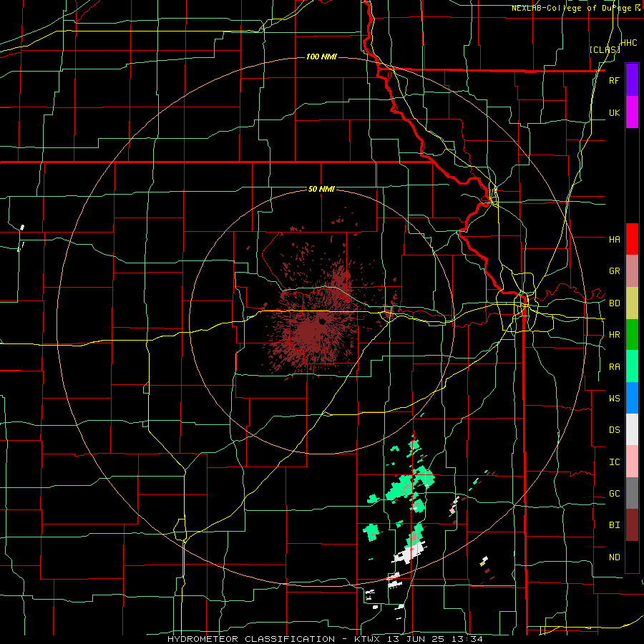Click the radar site center dot
The height and width of the screenshot is (644, 644).
pos(322,321)
